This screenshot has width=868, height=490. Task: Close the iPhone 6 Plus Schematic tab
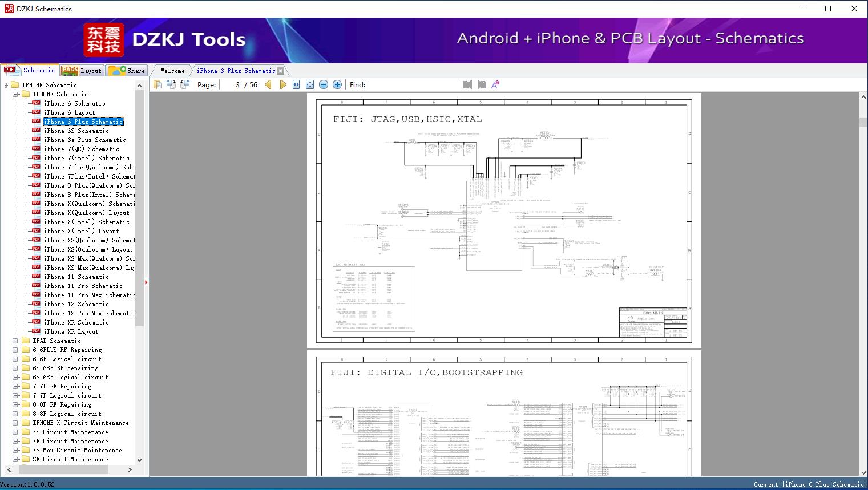280,71
